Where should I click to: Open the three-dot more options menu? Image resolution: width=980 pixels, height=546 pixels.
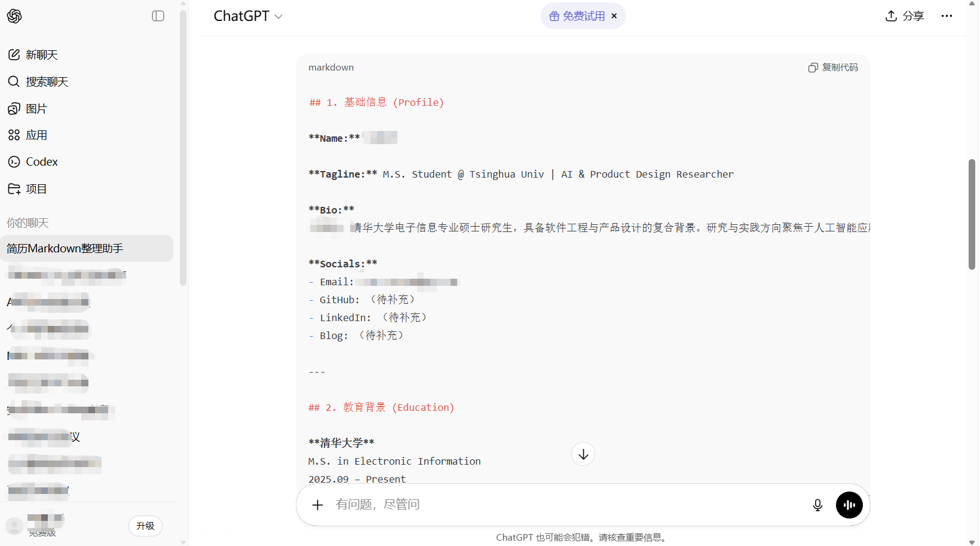(x=947, y=16)
